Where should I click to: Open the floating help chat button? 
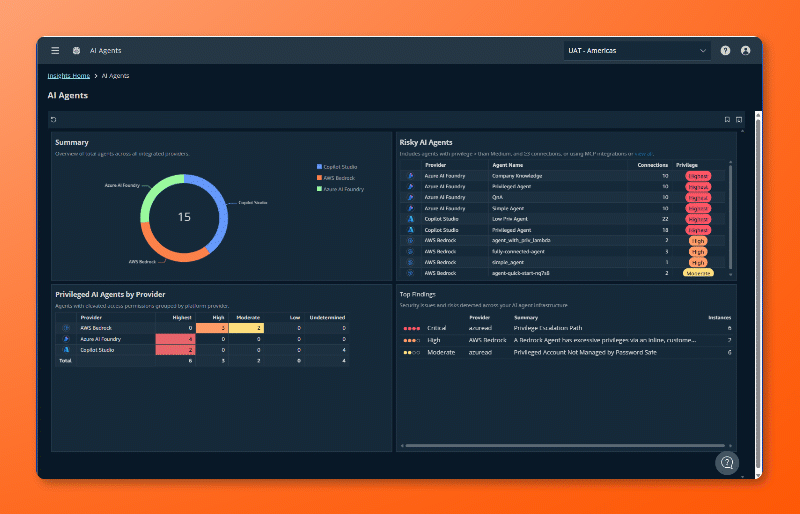(x=727, y=463)
